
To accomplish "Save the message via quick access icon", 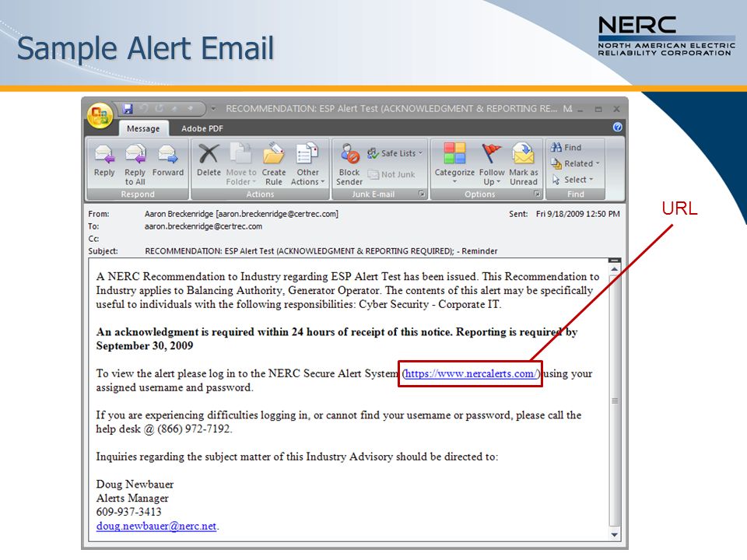I will 128,109.
